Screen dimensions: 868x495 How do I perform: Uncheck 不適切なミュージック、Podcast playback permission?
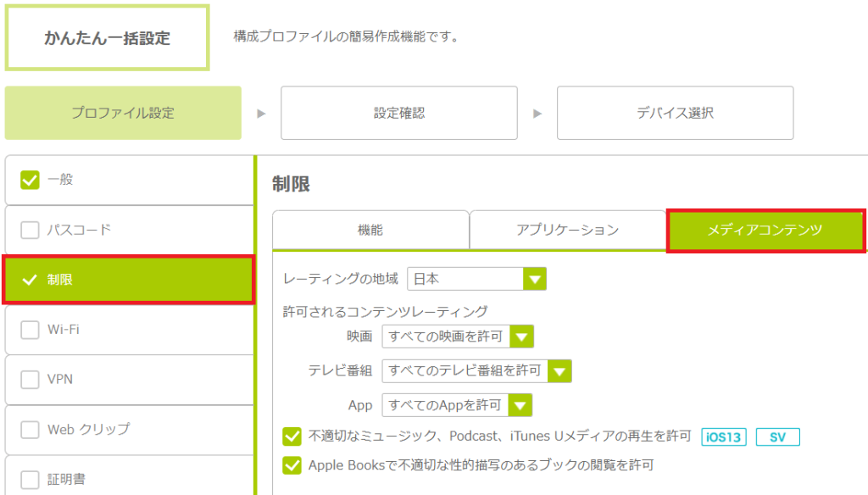pyautogui.click(x=292, y=437)
